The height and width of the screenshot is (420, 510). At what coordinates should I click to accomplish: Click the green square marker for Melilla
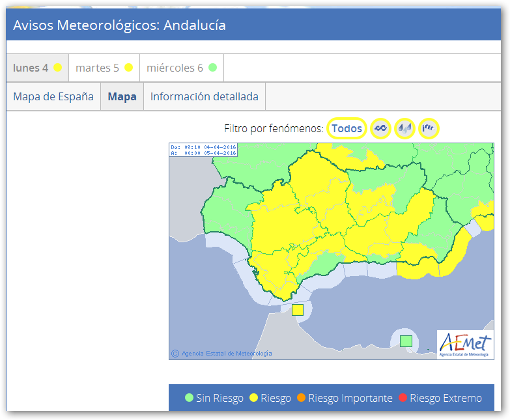click(406, 341)
